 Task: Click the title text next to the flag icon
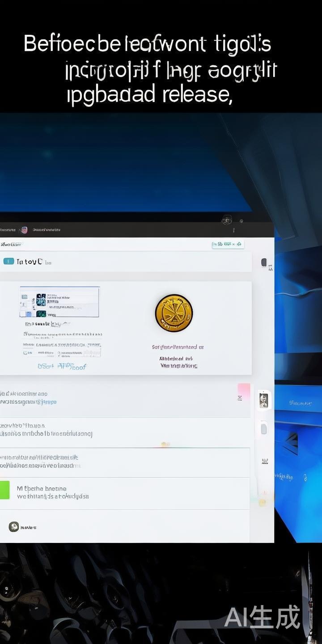46,230
